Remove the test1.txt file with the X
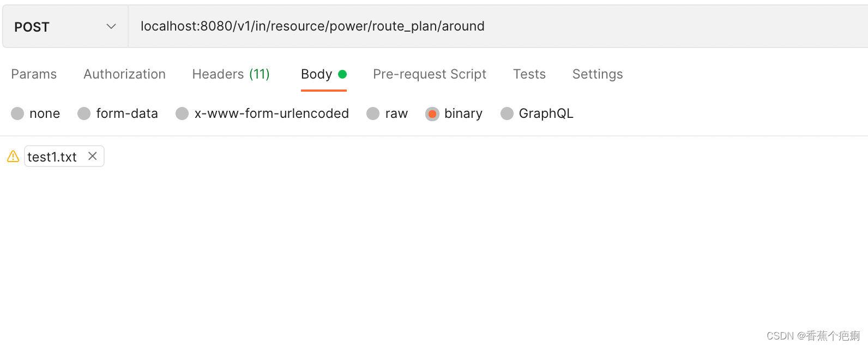The height and width of the screenshot is (346, 868). [93, 156]
